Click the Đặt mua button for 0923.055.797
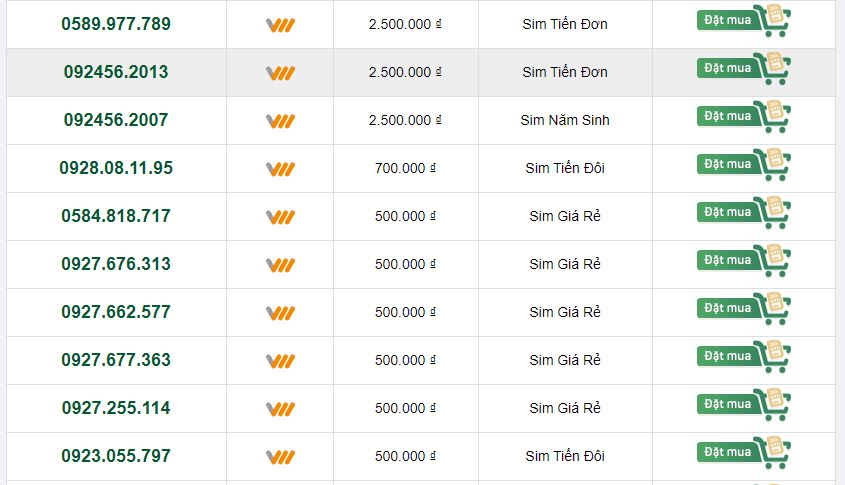The height and width of the screenshot is (485, 845). (743, 453)
